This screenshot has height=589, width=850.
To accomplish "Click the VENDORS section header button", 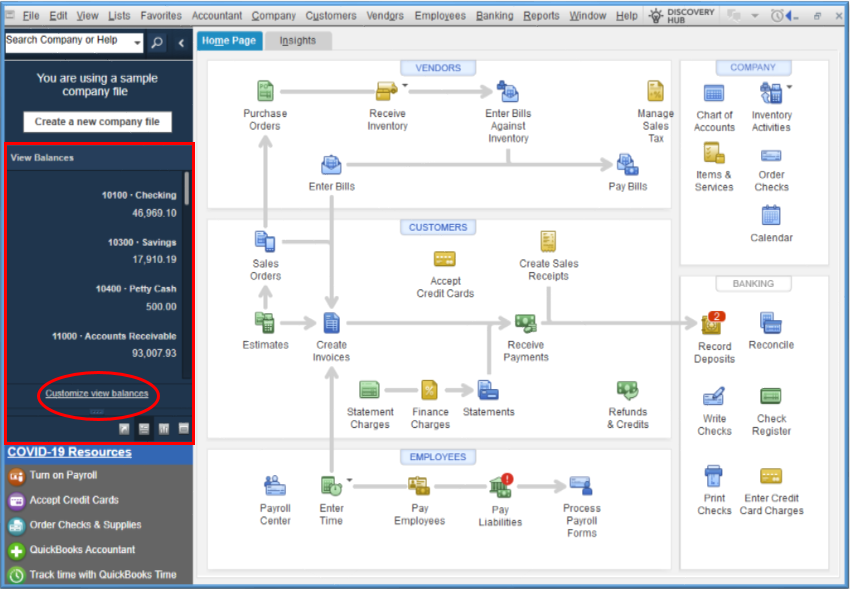I will coord(438,68).
